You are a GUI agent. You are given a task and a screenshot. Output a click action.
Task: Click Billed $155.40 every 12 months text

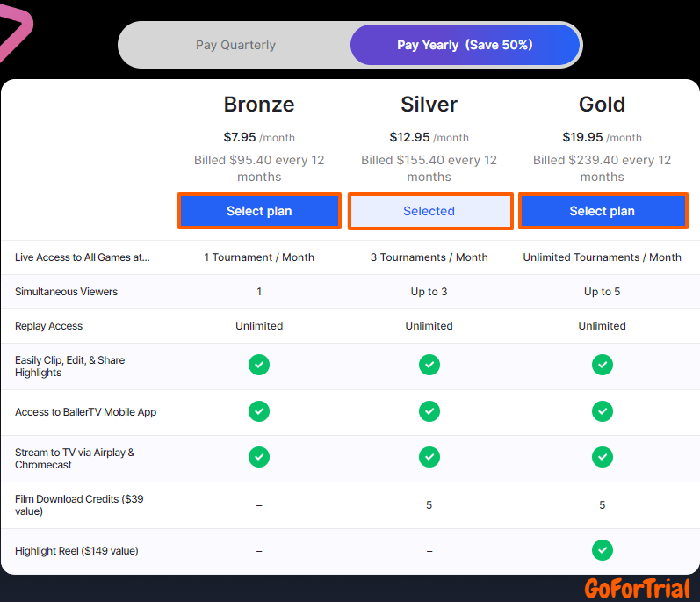[429, 169]
